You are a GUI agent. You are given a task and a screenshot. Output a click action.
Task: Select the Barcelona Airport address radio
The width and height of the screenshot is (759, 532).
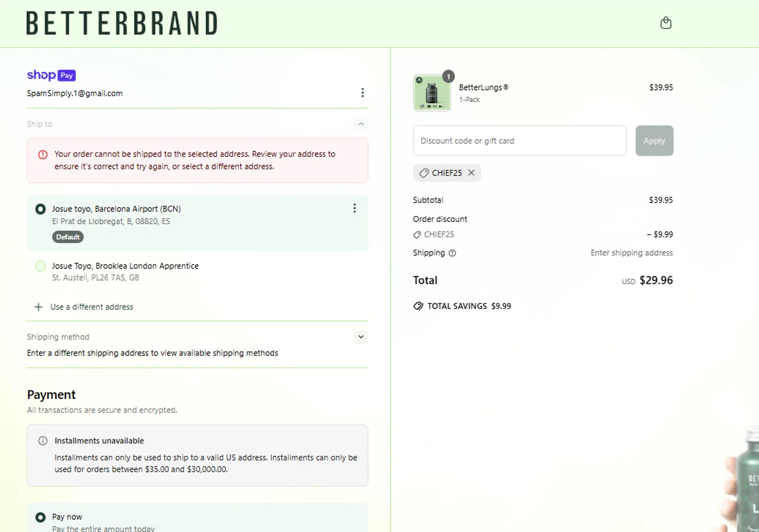coord(40,209)
